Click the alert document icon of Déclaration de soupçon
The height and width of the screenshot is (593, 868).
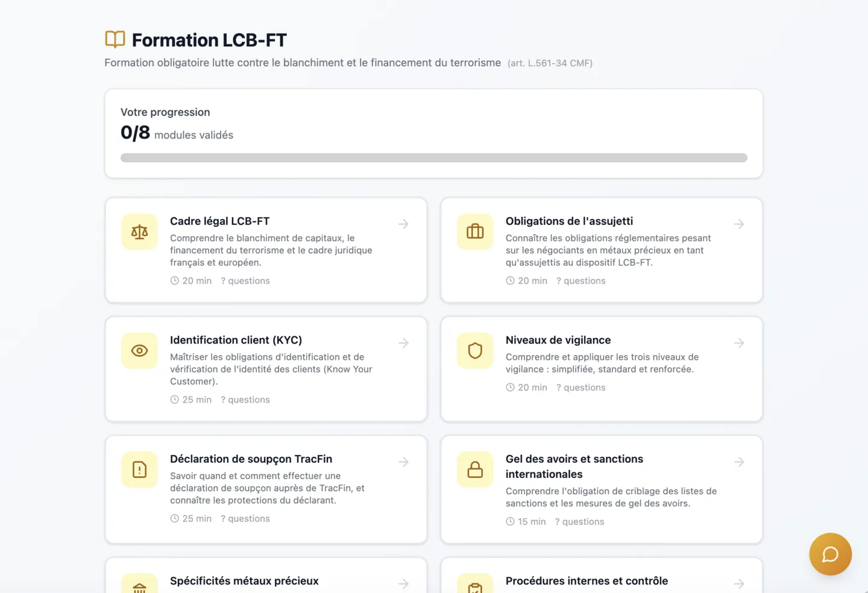(139, 469)
